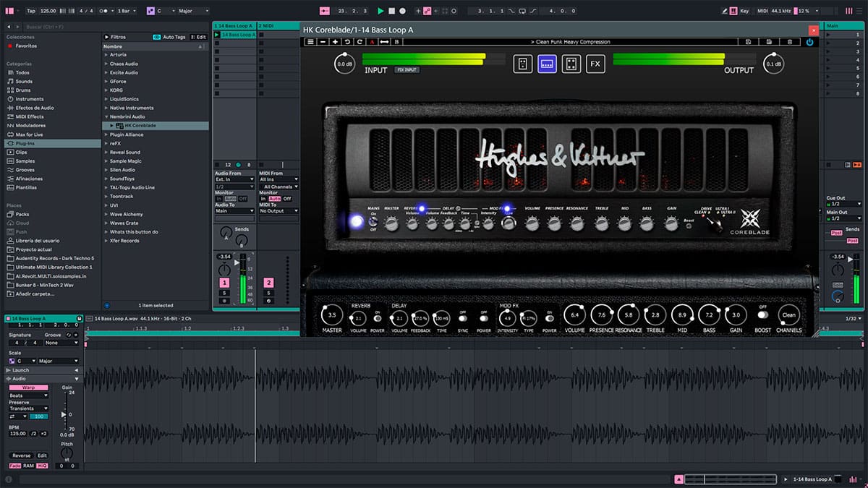Viewport: 868px width, 488px height.
Task: Toggle the computer MIDI keyboard icon
Action: click(x=732, y=11)
